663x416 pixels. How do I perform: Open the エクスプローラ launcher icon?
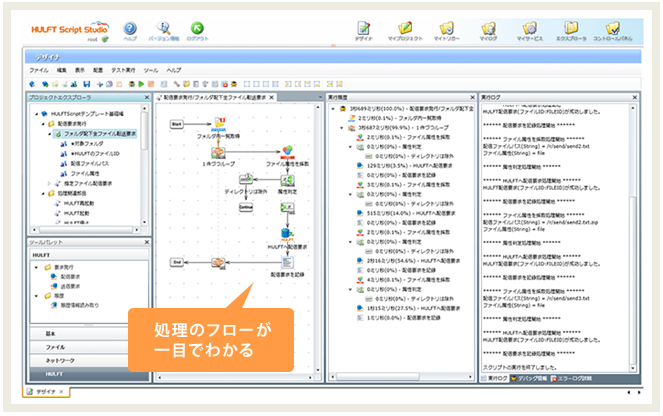click(x=571, y=30)
